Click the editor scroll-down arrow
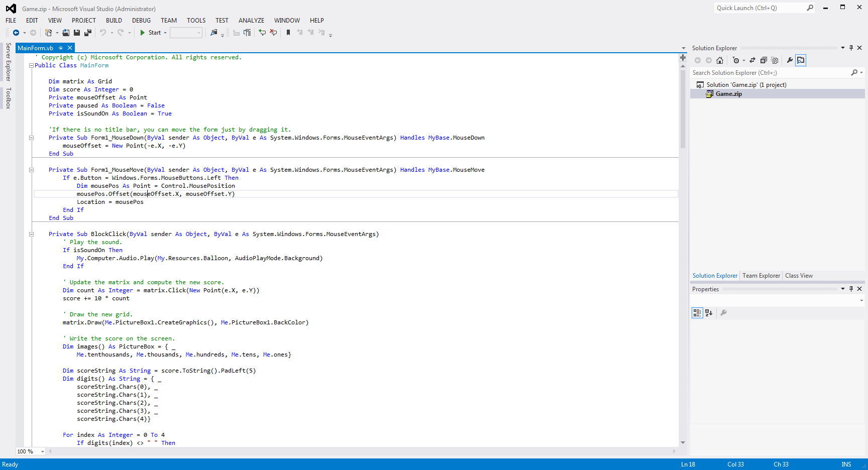This screenshot has width=868, height=470. [683, 443]
